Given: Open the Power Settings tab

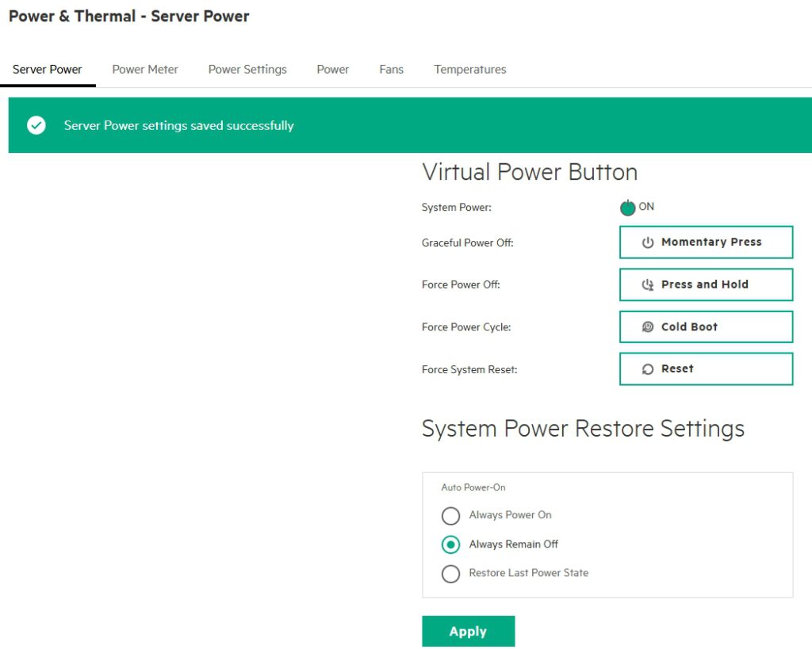Looking at the screenshot, I should pyautogui.click(x=247, y=70).
